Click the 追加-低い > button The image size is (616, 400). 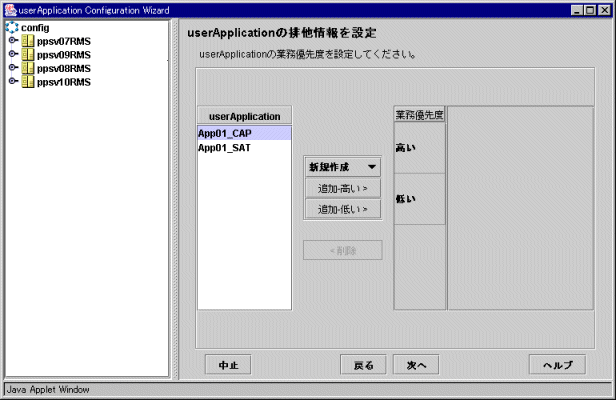tap(343, 209)
